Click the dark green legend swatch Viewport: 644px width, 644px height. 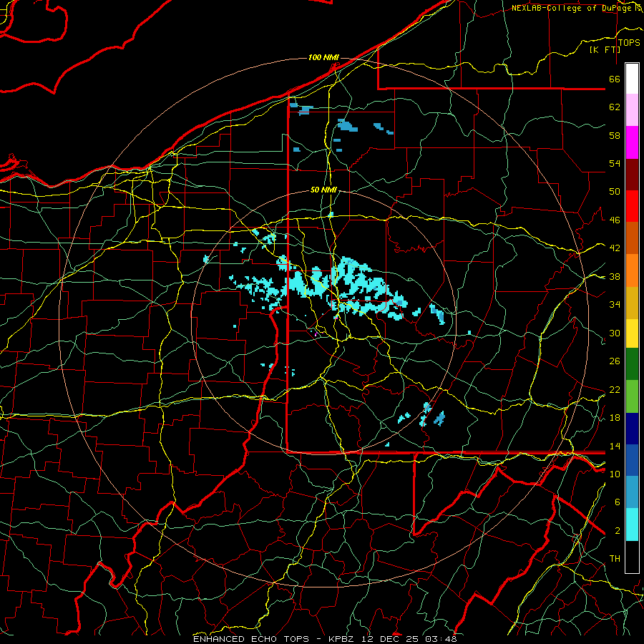pos(632,364)
